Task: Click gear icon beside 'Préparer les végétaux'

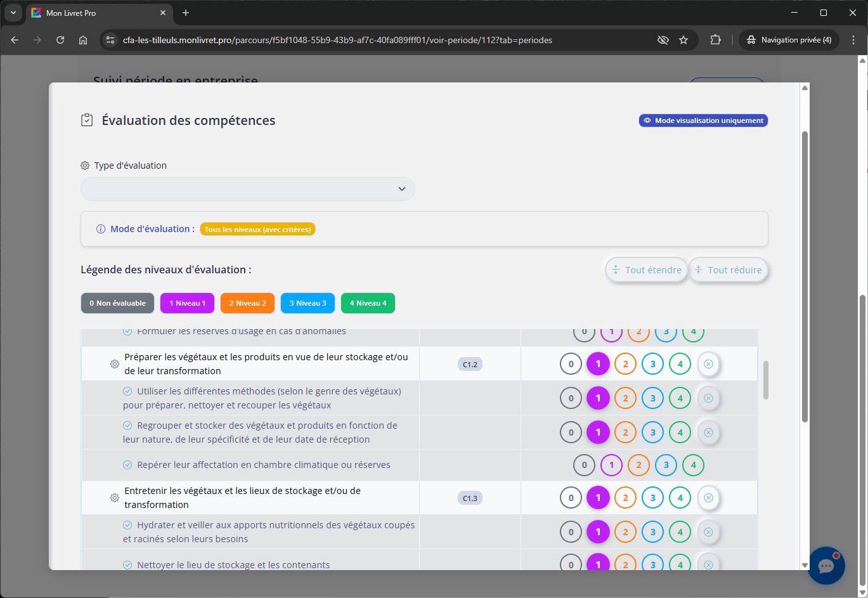Action: [115, 364]
